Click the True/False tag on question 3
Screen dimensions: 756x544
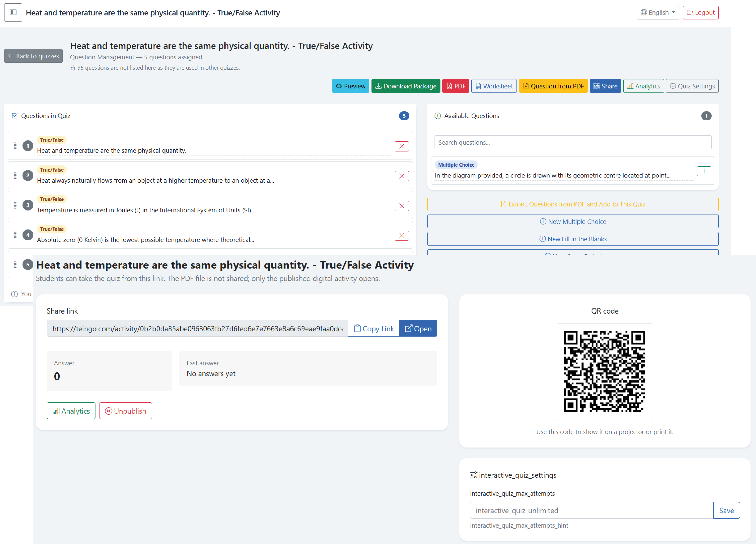(x=52, y=199)
